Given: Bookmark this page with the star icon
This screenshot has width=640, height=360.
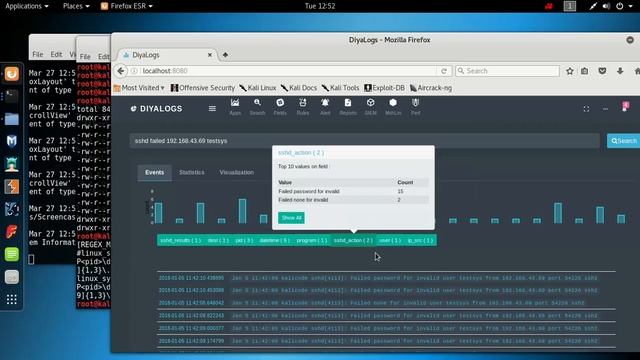Looking at the screenshot, I should (570, 71).
